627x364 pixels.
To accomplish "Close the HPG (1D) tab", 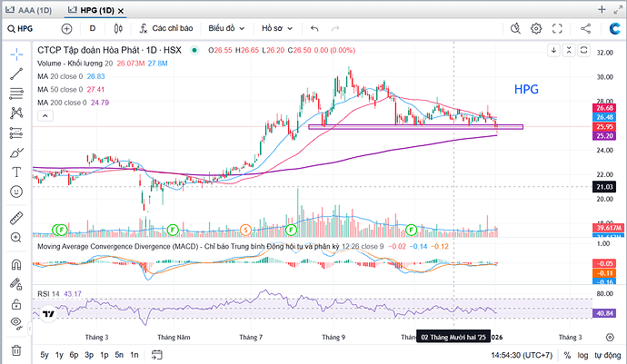I will pos(121,11).
